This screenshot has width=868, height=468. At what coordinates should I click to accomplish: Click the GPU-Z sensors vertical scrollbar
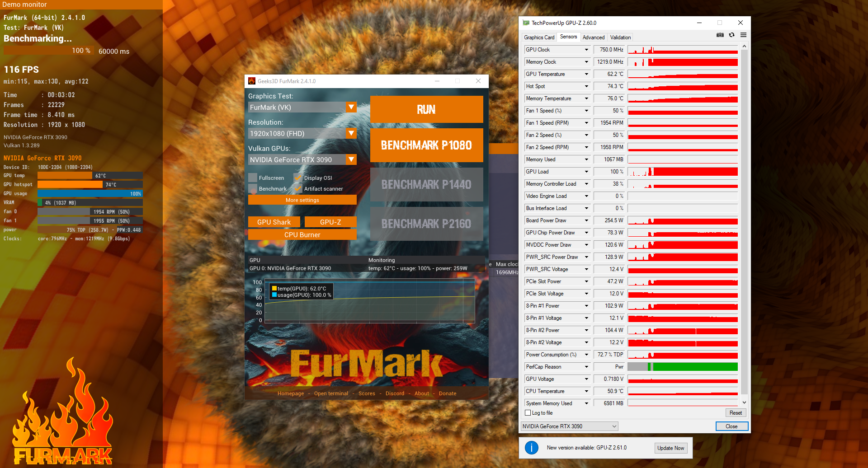point(744,221)
